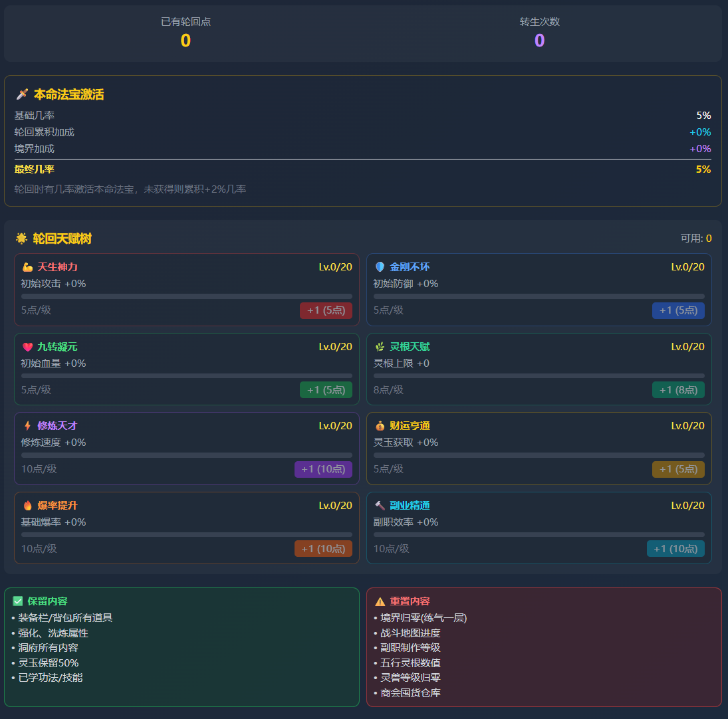Click the sun icon beside 轮回天赋树
728x719 pixels.
pos(21,239)
